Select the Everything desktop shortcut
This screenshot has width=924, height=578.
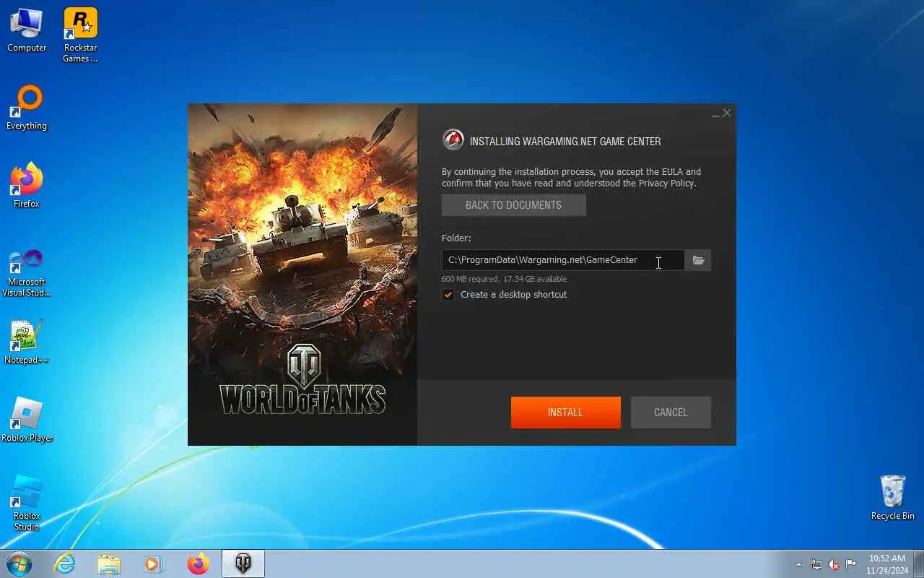tap(27, 108)
